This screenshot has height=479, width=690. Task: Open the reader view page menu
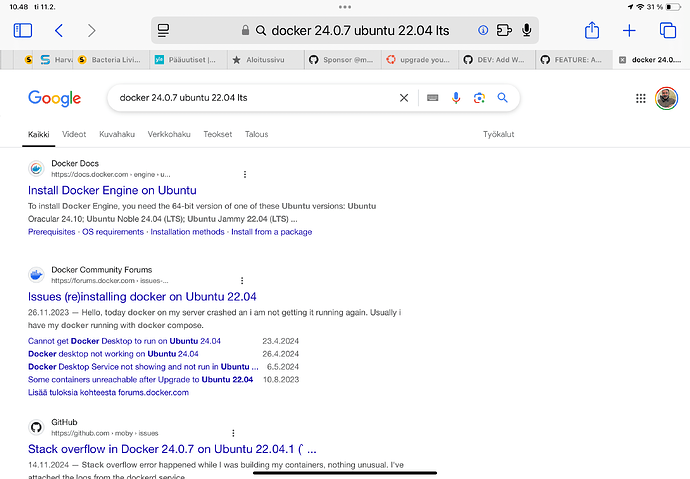[164, 30]
